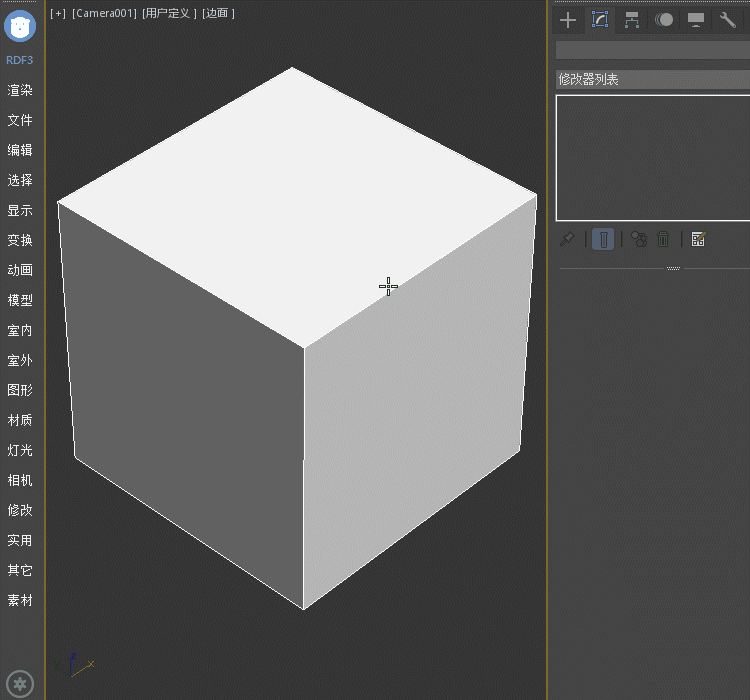The height and width of the screenshot is (700, 750).
Task: Open the [Camera001] view label menu
Action: (104, 13)
